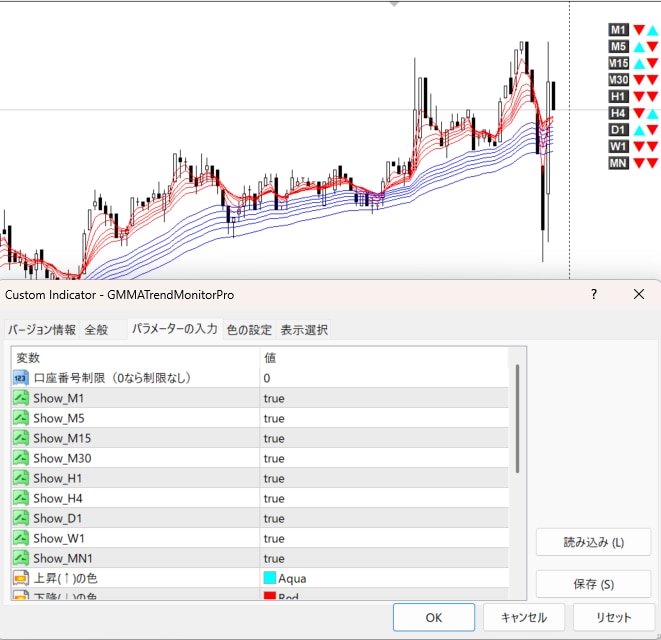Click the Show_M5 boolean parameter icon
661x640 pixels.
coord(21,418)
